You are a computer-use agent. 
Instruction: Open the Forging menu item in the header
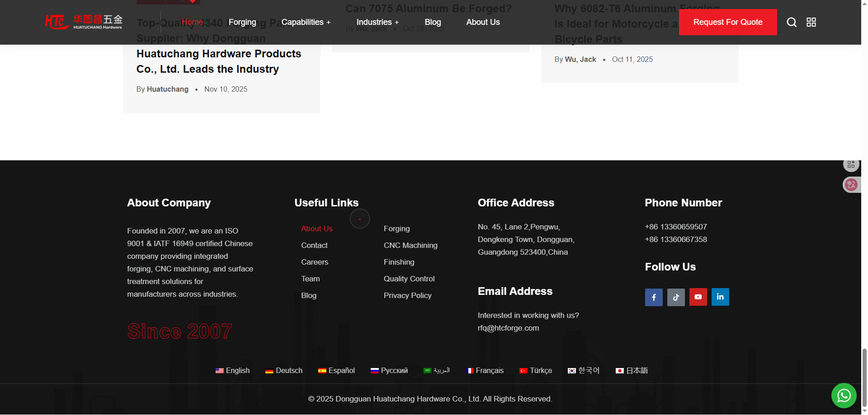coord(242,22)
